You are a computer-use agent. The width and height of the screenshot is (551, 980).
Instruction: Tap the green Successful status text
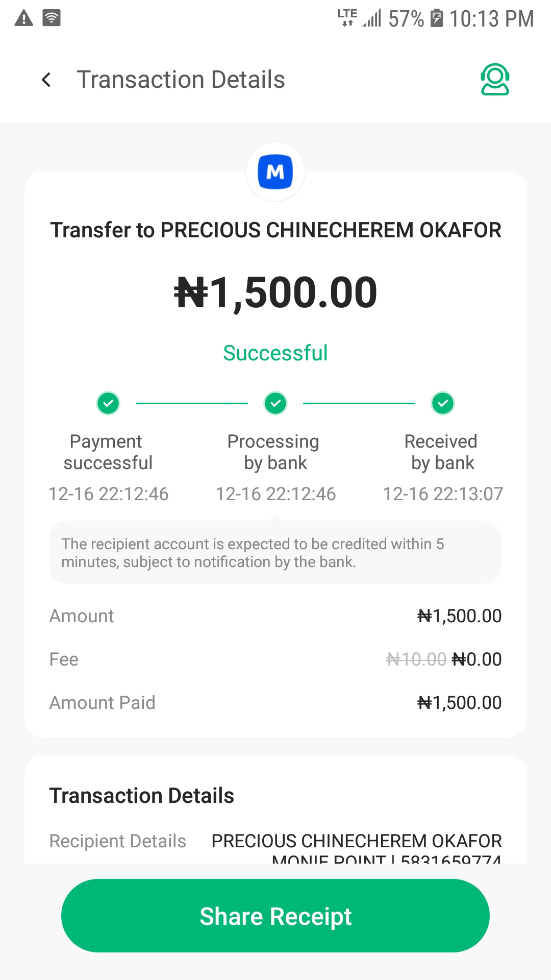coord(275,353)
